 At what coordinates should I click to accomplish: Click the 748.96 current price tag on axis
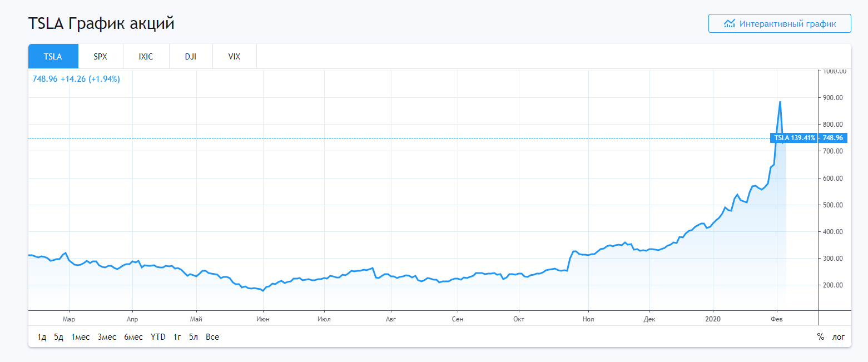(x=834, y=138)
